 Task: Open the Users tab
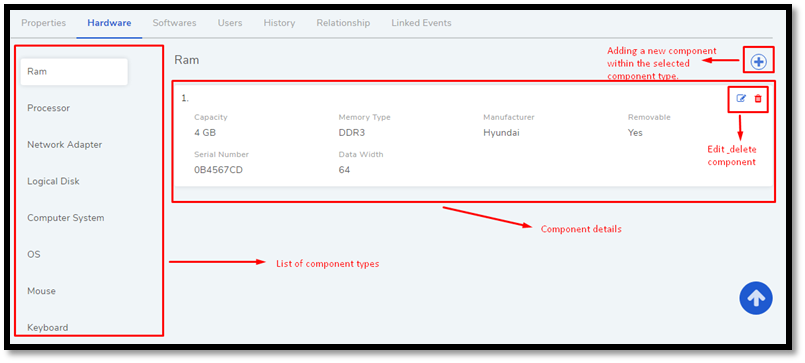(x=230, y=23)
